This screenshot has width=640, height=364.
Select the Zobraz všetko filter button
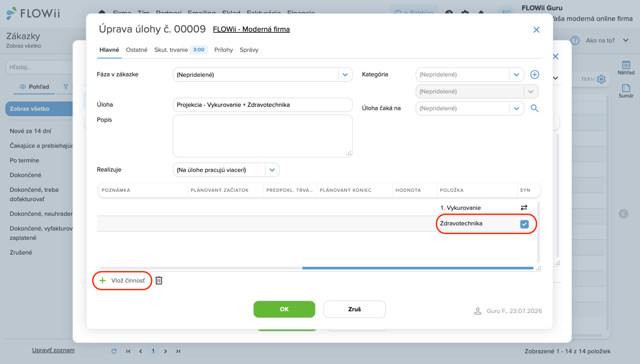click(39, 109)
